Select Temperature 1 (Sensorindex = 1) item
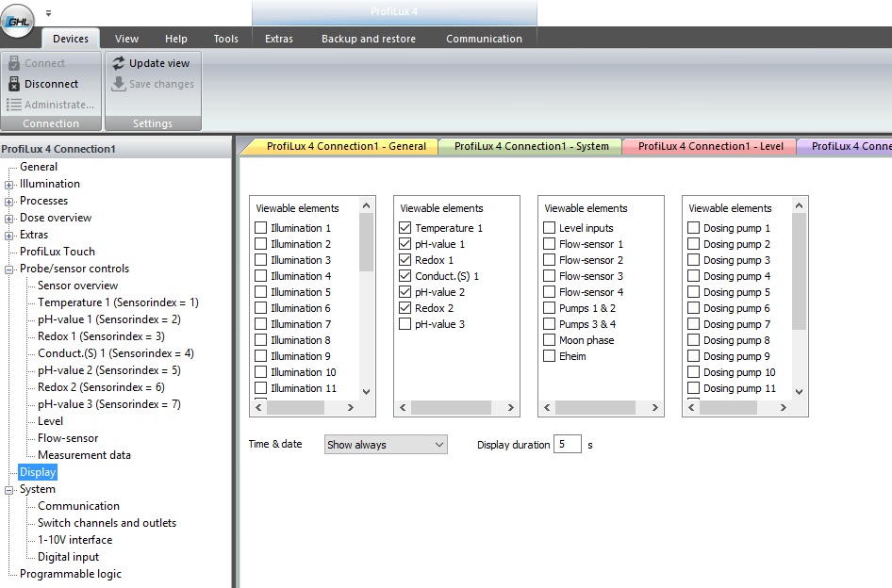 coord(118,302)
